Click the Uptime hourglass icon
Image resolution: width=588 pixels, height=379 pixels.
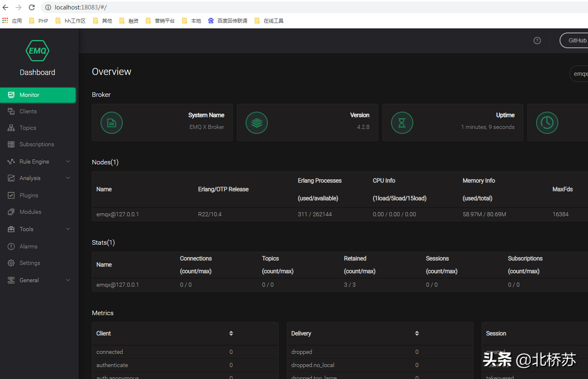[x=402, y=123]
